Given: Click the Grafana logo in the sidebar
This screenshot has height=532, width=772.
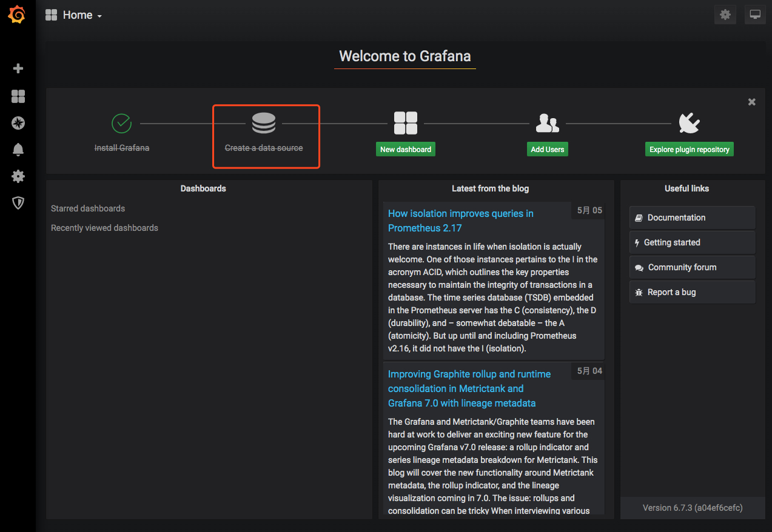Looking at the screenshot, I should [17, 15].
